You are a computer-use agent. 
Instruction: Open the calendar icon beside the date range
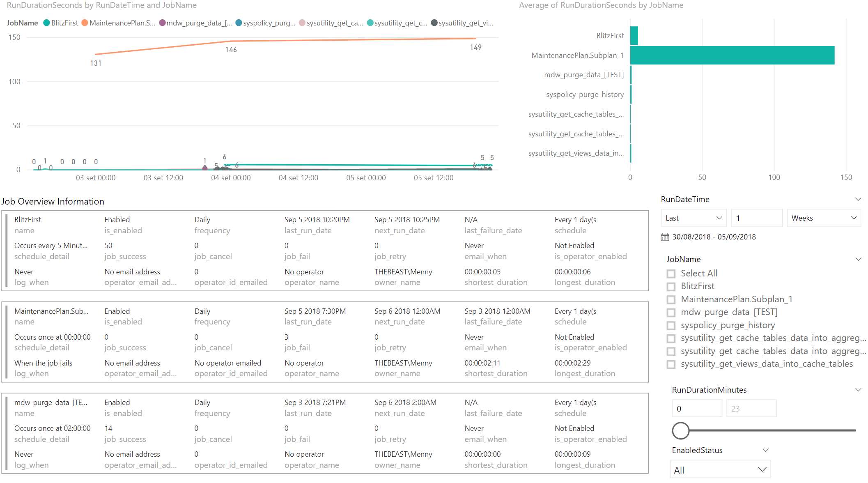click(x=666, y=237)
